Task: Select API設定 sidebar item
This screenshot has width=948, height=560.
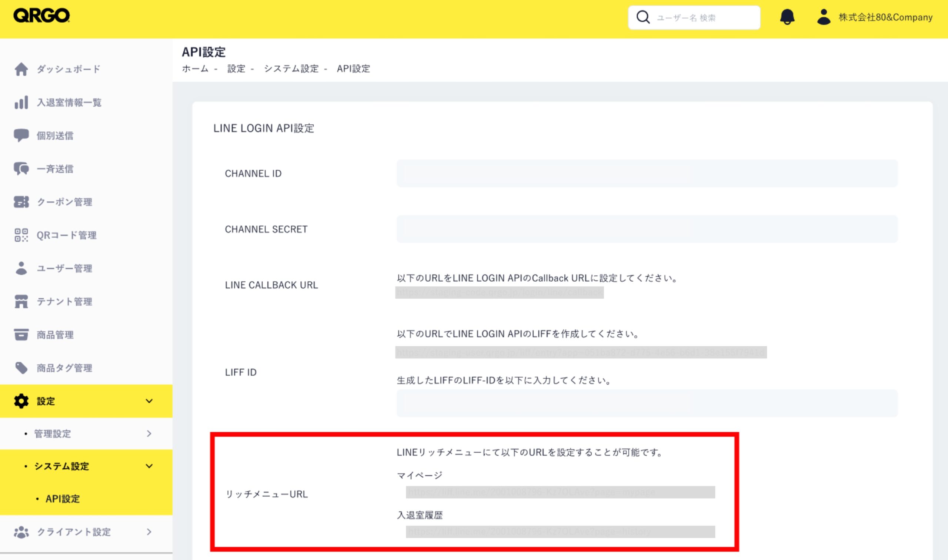Action: [63, 499]
